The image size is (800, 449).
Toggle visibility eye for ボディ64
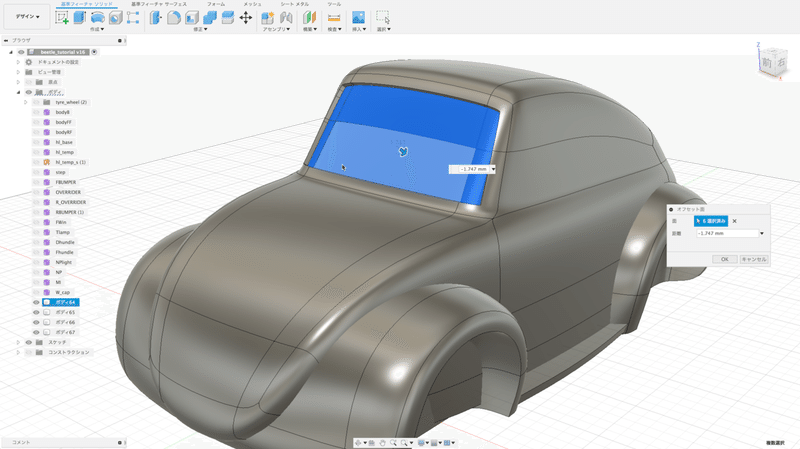[36, 302]
